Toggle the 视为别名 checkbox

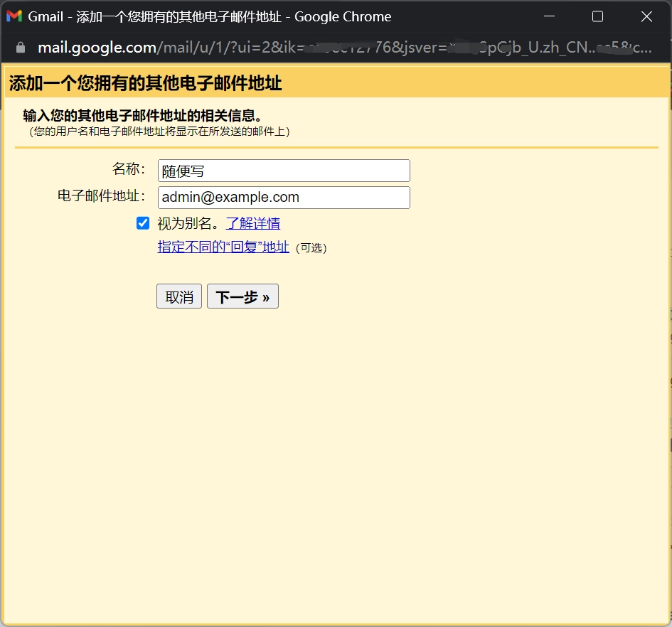143,223
